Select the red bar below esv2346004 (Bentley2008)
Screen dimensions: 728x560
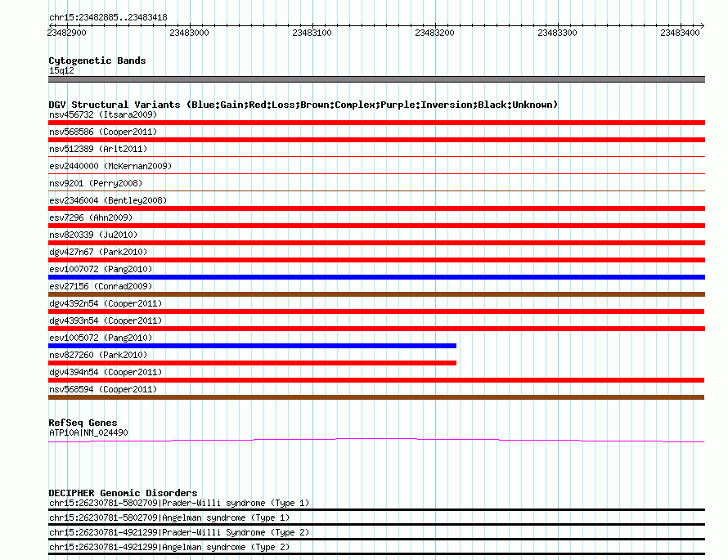point(376,208)
